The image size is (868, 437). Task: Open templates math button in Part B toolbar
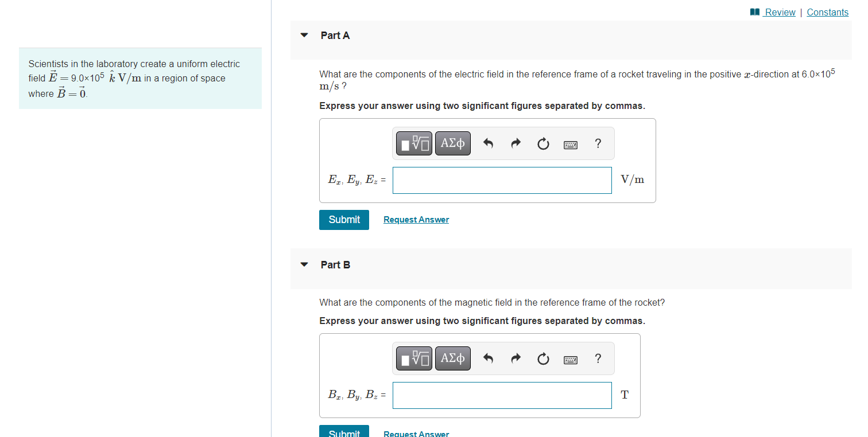click(413, 358)
